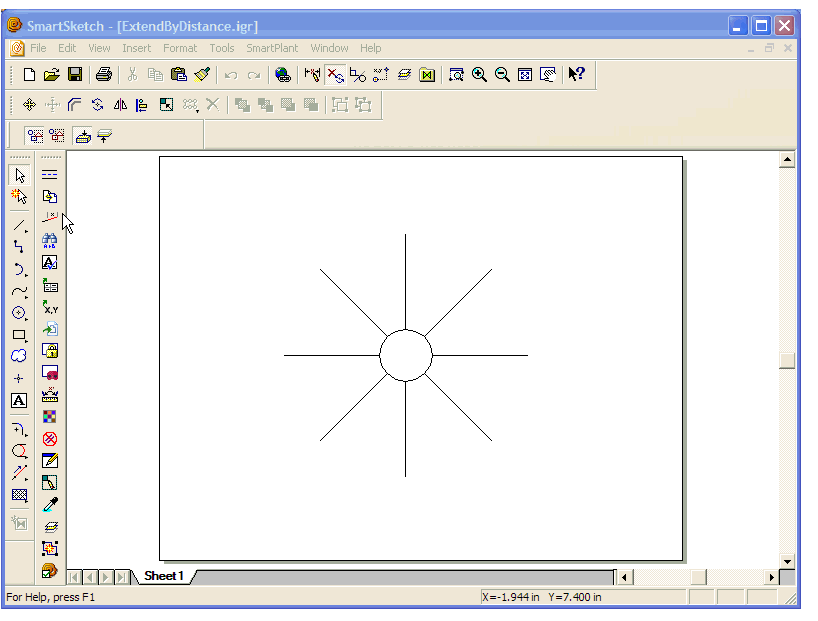Open the Fill hatch pattern tool flyout
This screenshot has height=621, width=818.
(x=19, y=495)
